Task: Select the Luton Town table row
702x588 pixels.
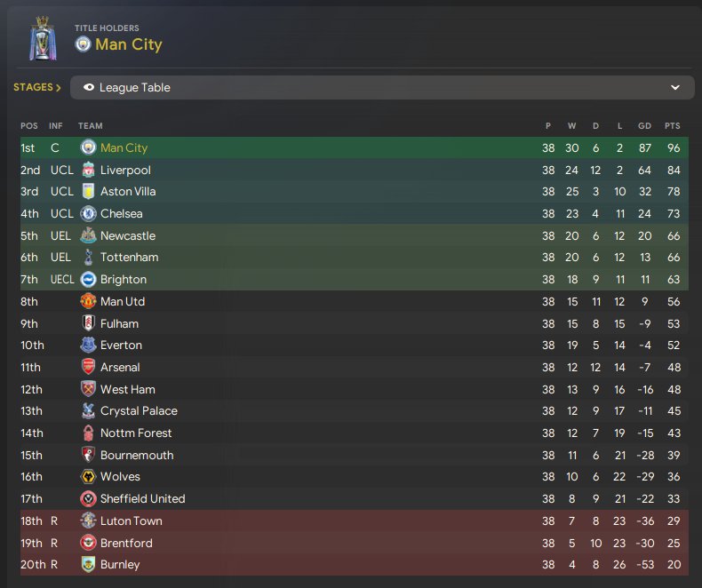Action: pyautogui.click(x=355, y=521)
